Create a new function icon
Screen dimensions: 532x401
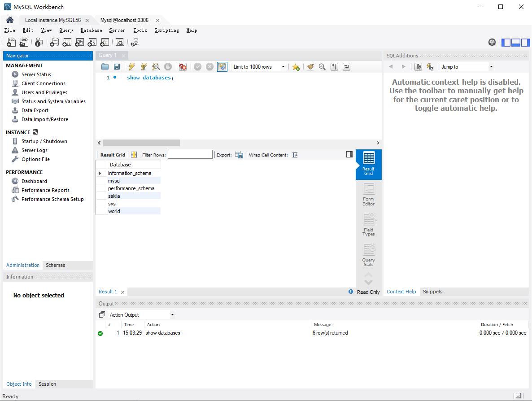click(x=105, y=42)
